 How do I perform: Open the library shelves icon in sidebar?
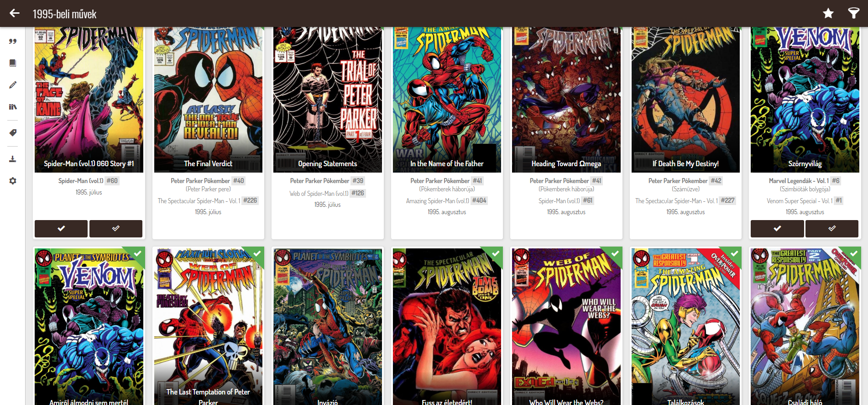tap(13, 107)
